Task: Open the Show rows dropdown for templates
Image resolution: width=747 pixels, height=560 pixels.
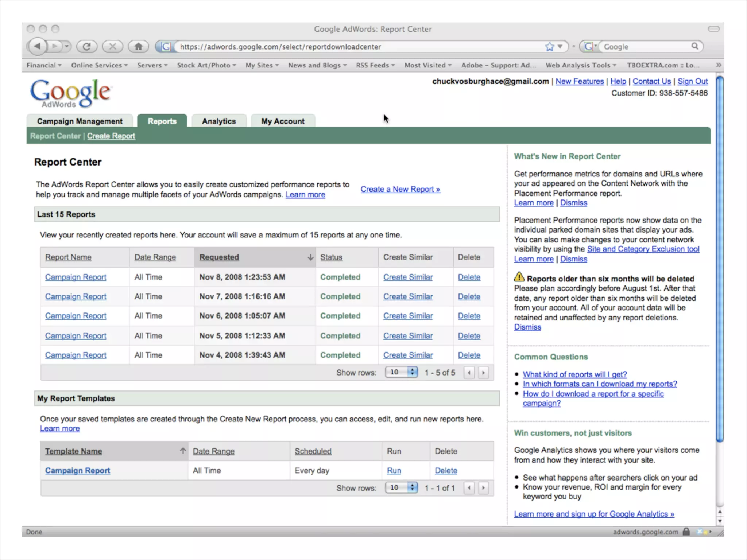Action: click(x=401, y=487)
